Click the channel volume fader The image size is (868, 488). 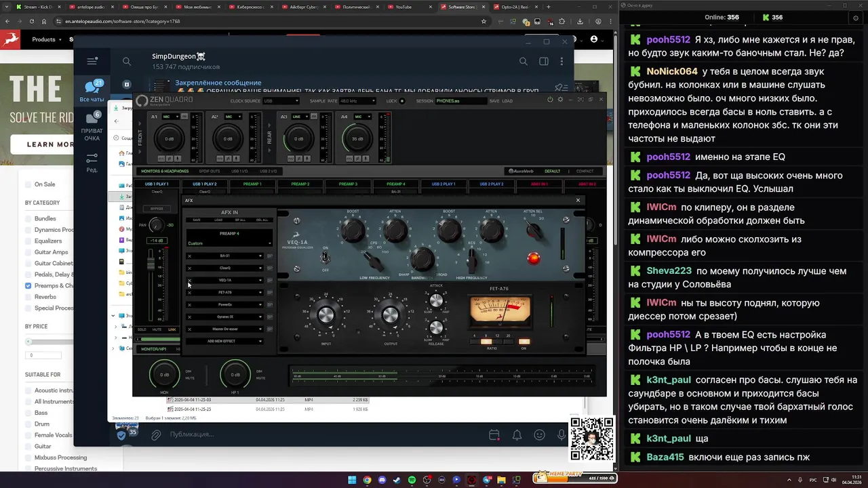pyautogui.click(x=151, y=262)
